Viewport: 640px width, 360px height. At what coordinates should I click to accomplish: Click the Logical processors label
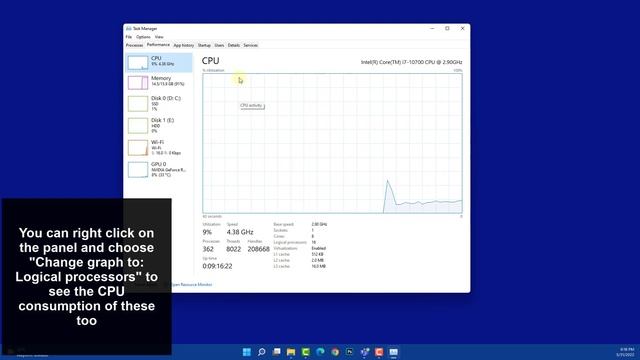290,242
